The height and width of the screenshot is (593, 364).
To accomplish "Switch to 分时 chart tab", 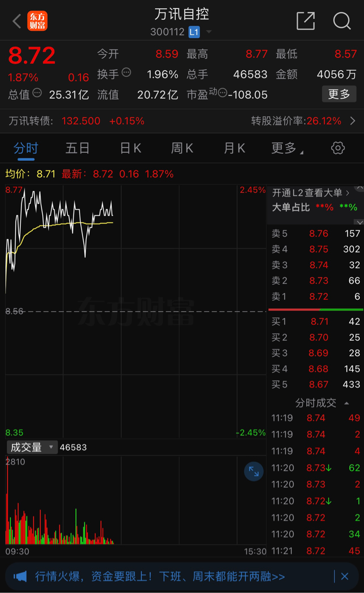I will point(26,148).
